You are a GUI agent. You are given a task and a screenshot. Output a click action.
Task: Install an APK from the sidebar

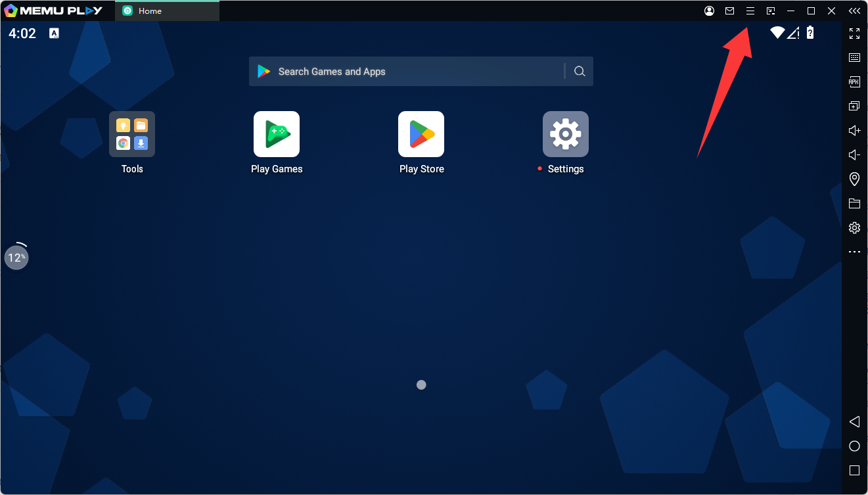pos(854,82)
